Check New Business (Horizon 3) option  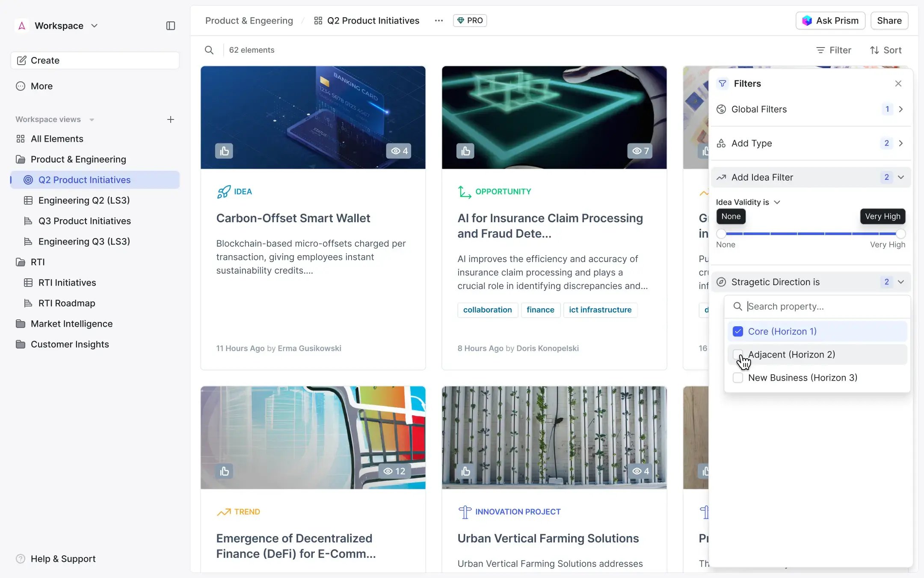click(738, 378)
